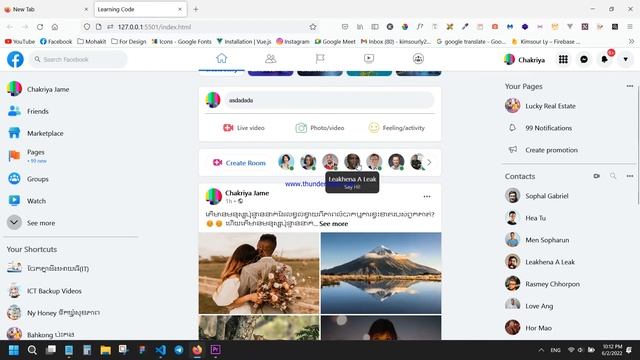
Task: Open chat with Love Ang
Action: click(539, 306)
